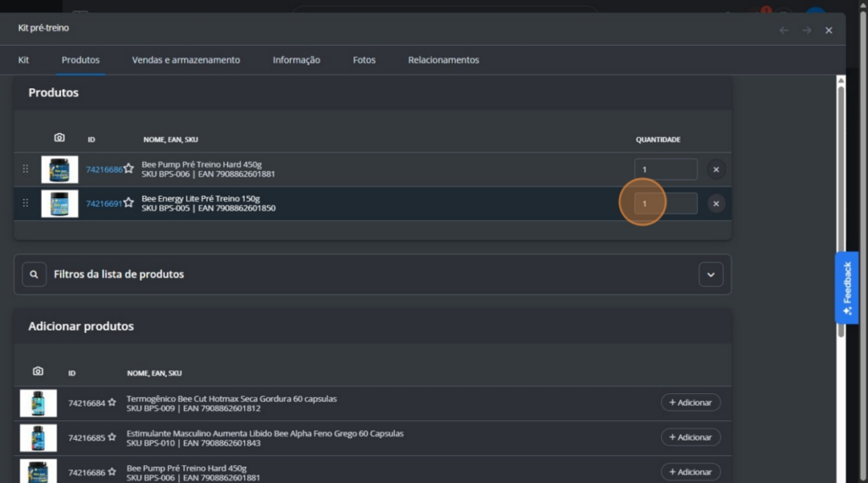Click ID 74216684 in add list
The image size is (868, 483).
(86, 403)
